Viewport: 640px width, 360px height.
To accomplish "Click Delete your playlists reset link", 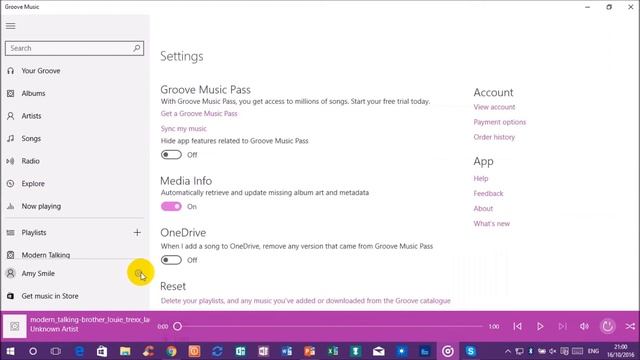I will tap(305, 301).
